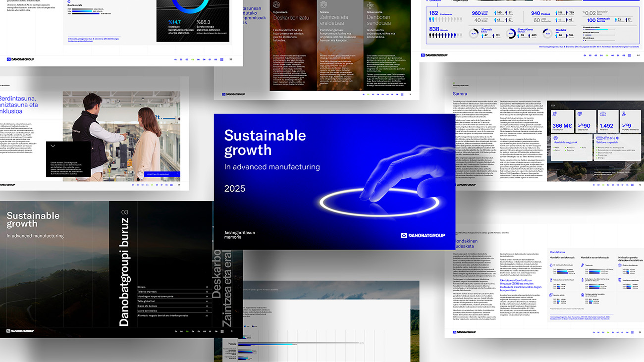The image size is (644, 362).
Task: Click the year 2025 on the blue cover
Action: [234, 189]
